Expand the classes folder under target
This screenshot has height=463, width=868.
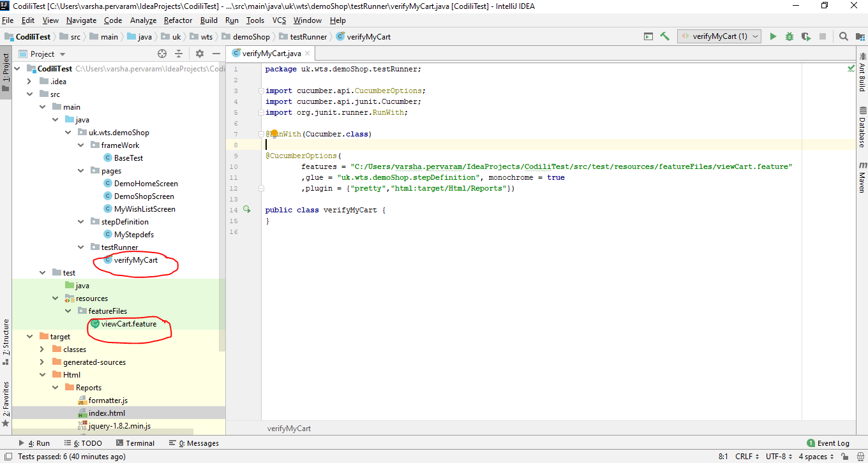pyautogui.click(x=42, y=349)
